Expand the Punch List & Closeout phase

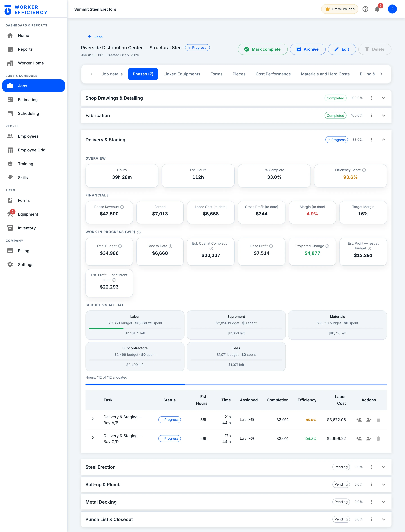pos(383,519)
